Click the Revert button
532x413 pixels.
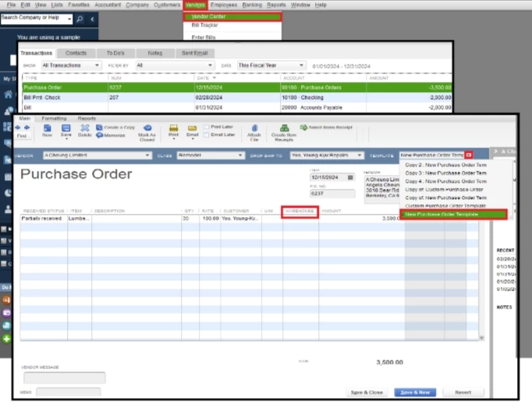[463, 392]
